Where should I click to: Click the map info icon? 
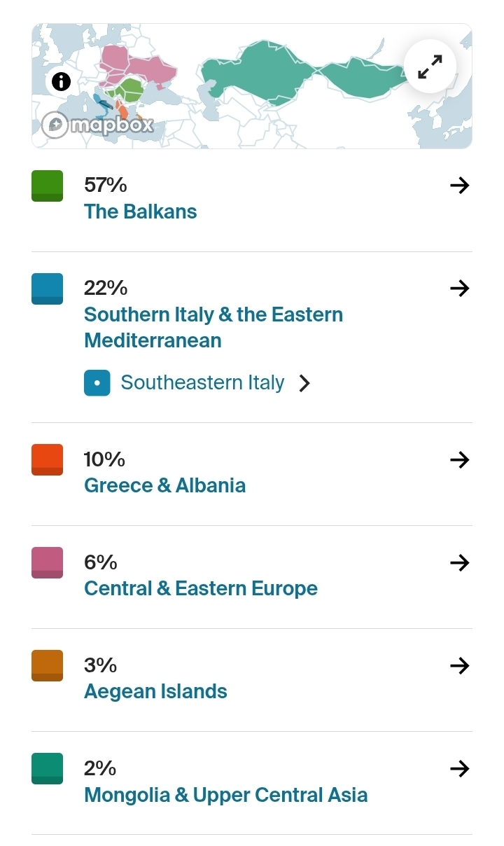[61, 82]
